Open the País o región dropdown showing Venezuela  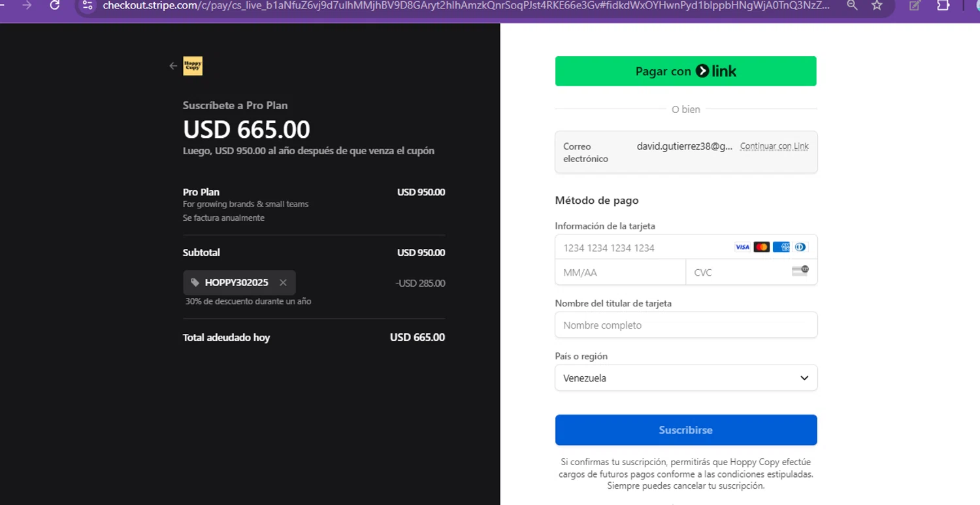(686, 378)
